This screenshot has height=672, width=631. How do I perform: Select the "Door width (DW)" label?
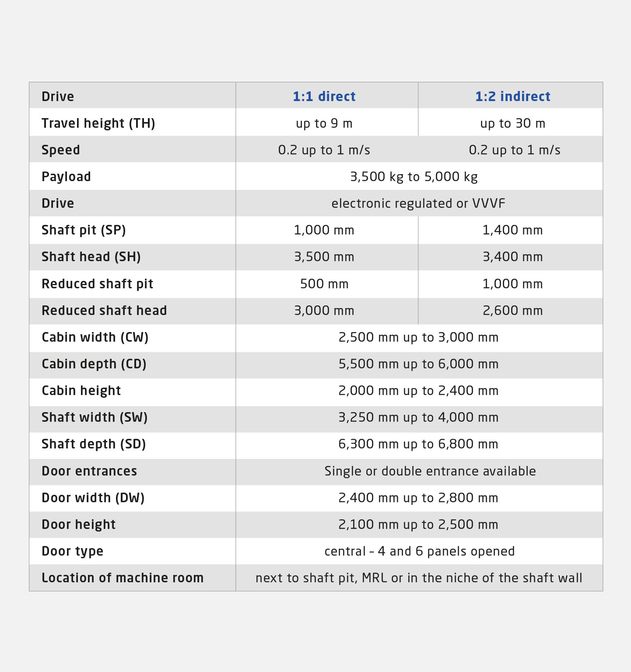point(93,498)
